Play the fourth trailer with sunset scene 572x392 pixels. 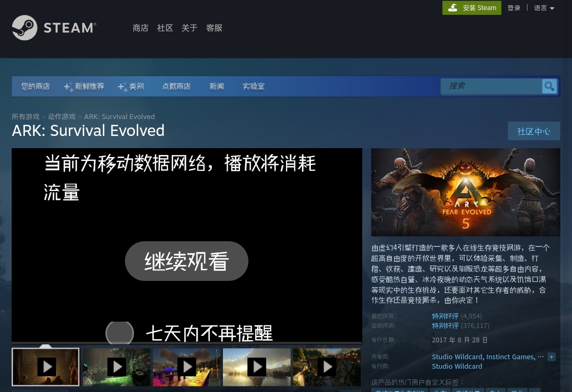tap(257, 366)
